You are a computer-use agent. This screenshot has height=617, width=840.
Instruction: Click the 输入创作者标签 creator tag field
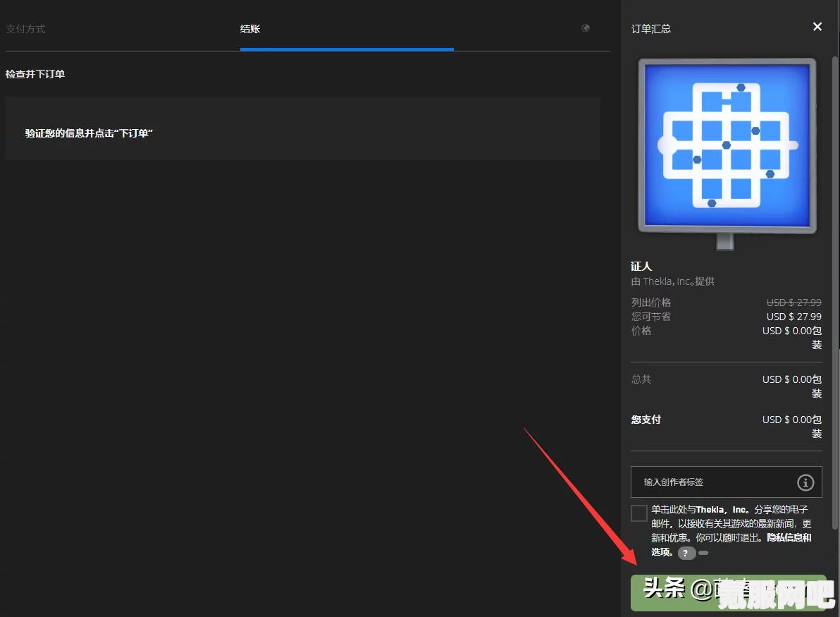(x=726, y=482)
